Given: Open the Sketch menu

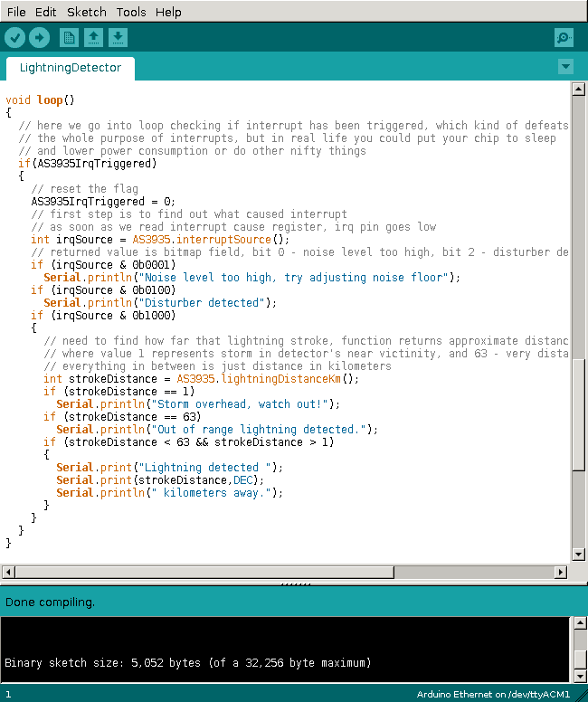Looking at the screenshot, I should pyautogui.click(x=87, y=12).
